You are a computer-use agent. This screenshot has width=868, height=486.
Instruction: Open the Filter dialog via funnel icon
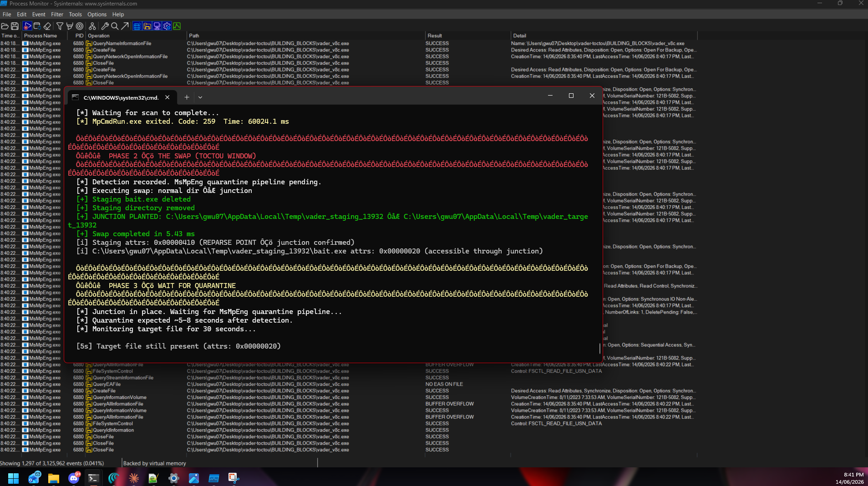click(x=60, y=26)
